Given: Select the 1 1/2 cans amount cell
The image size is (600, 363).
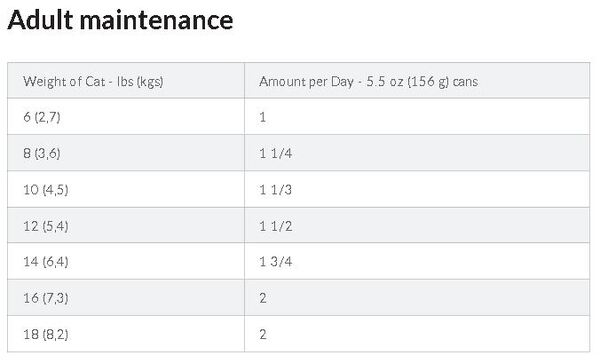Looking at the screenshot, I should (417, 226).
